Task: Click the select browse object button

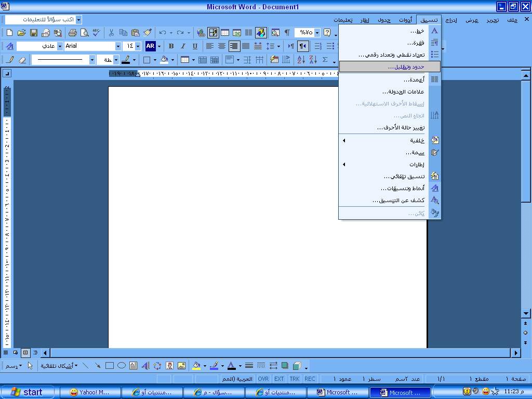Action: pyautogui.click(x=526, y=333)
